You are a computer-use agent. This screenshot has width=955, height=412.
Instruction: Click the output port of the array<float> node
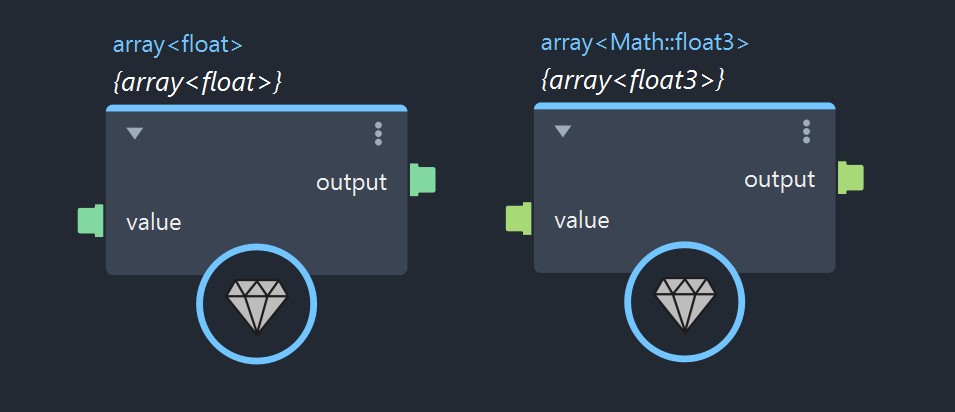tap(423, 180)
